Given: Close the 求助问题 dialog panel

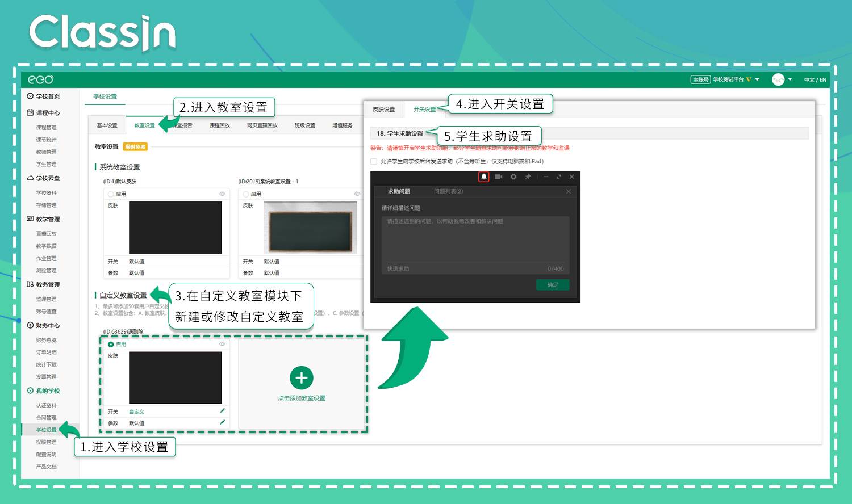Looking at the screenshot, I should [569, 192].
